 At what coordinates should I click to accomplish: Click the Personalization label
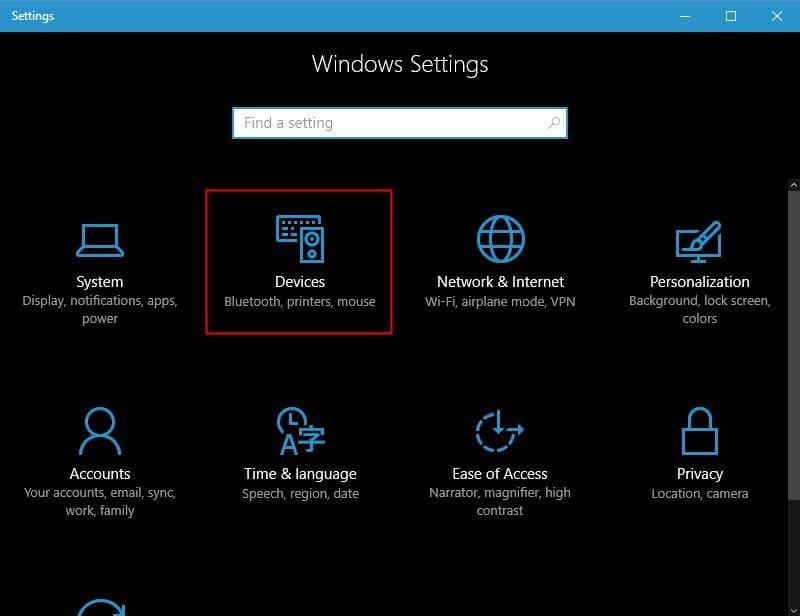coord(699,282)
